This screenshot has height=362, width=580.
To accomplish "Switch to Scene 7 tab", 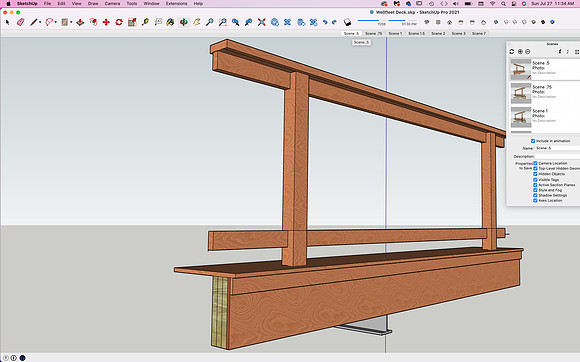I will (x=479, y=33).
